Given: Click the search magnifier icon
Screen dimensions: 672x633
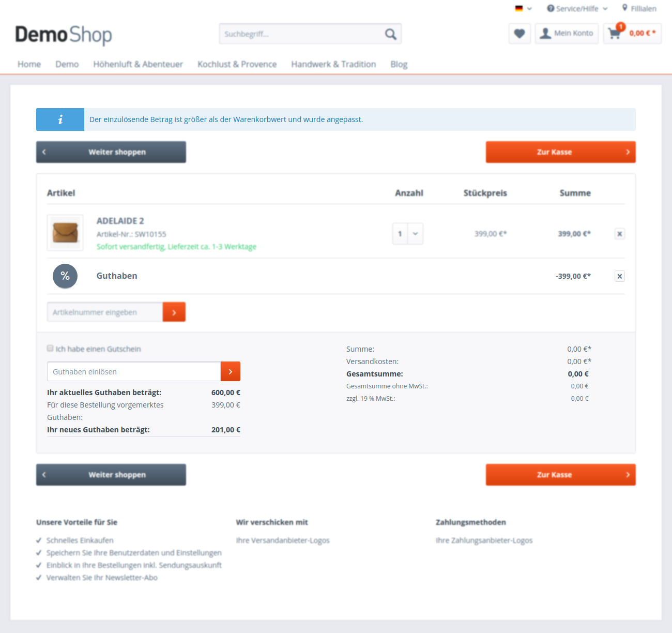Looking at the screenshot, I should pos(390,34).
